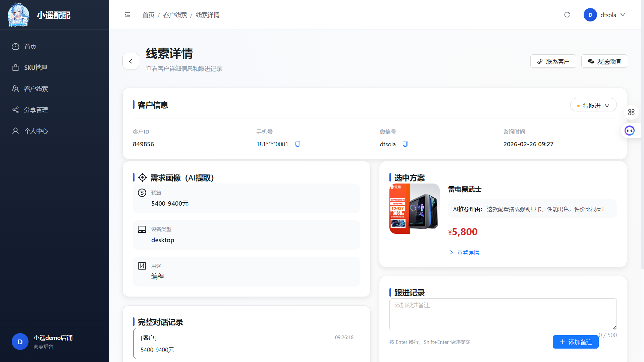Click the 联系客户 button

pyautogui.click(x=553, y=61)
